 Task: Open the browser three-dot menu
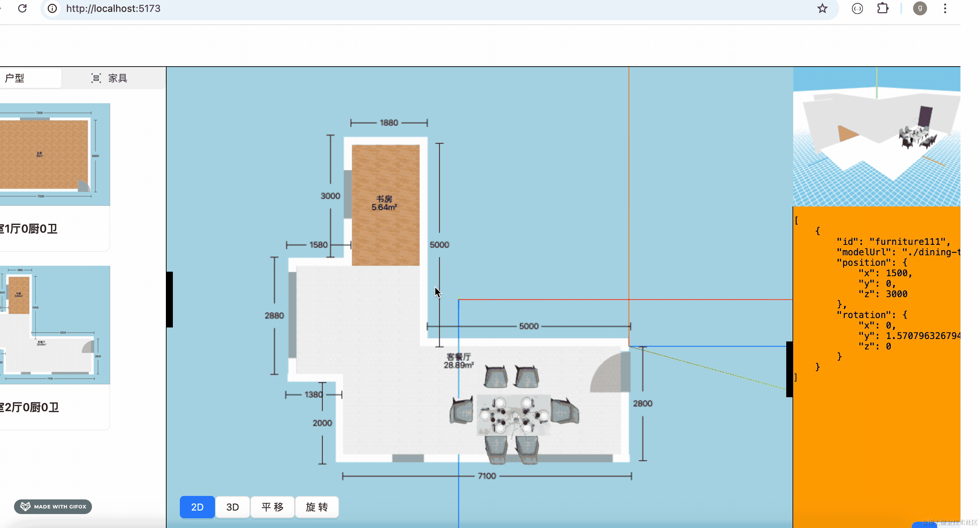(x=945, y=8)
